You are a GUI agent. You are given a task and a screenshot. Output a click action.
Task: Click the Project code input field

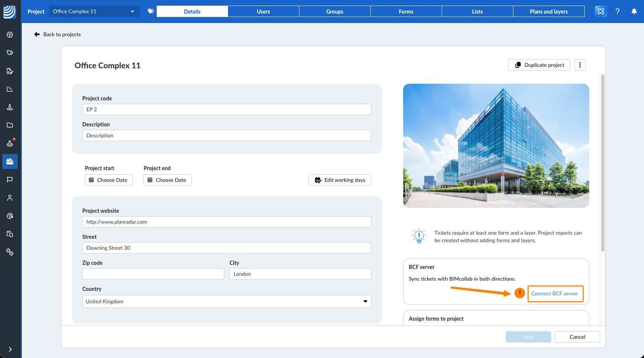(x=227, y=109)
